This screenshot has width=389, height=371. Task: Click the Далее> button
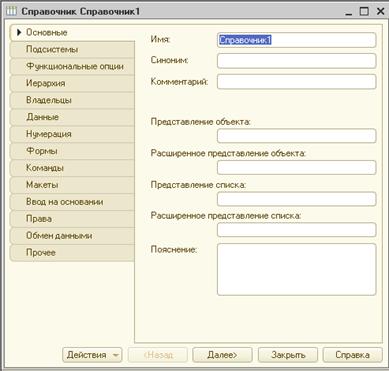pyautogui.click(x=222, y=355)
